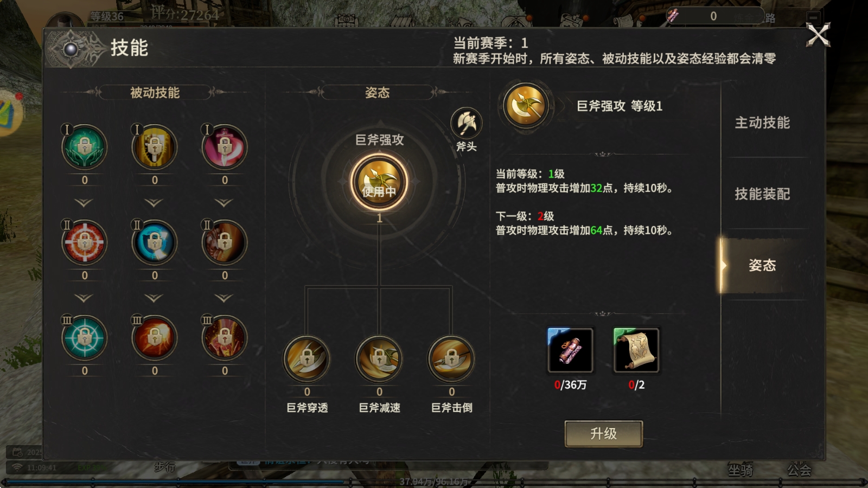Select the 巨斧强攻 stance icon in use
The image size is (868, 488).
tap(379, 182)
